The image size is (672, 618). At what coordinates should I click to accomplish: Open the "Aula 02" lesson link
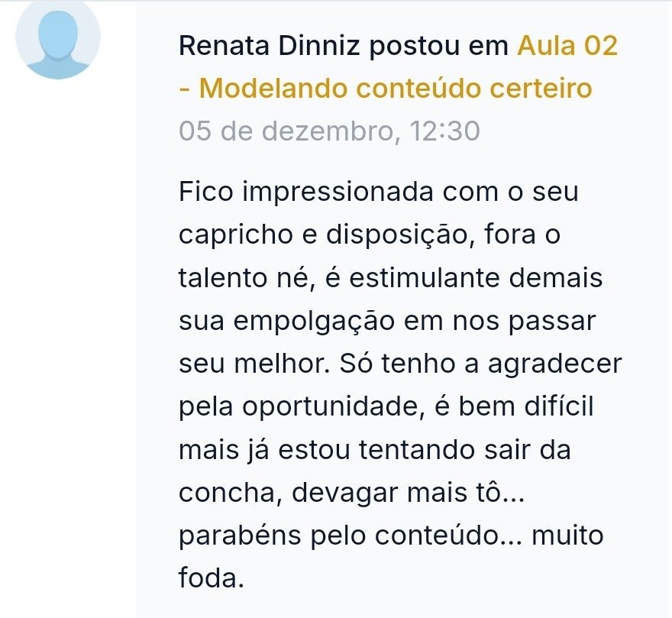click(x=567, y=47)
